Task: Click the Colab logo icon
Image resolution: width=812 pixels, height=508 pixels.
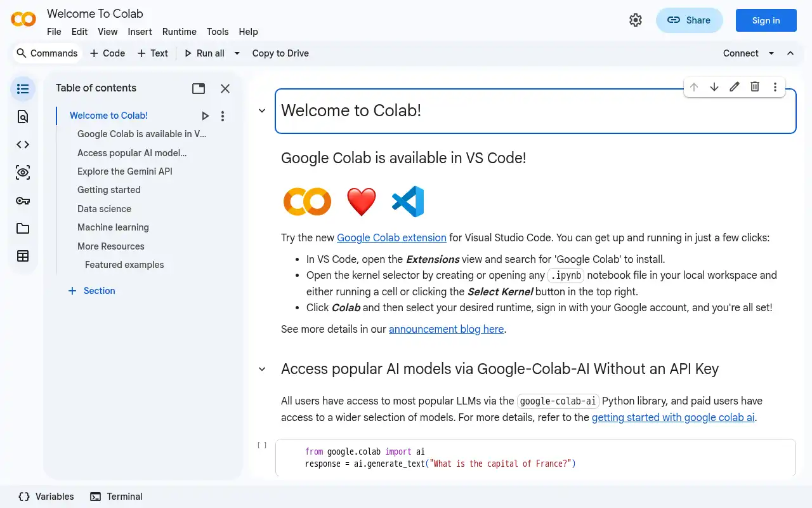Action: coord(23,19)
